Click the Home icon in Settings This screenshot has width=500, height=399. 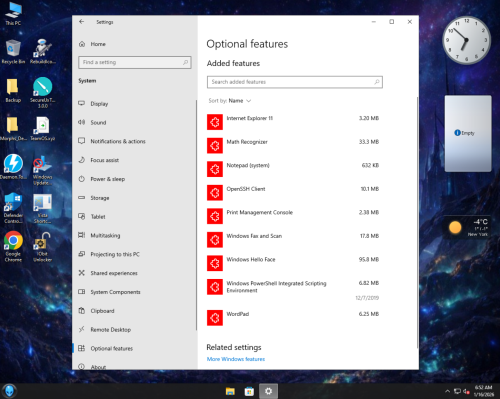(82, 44)
